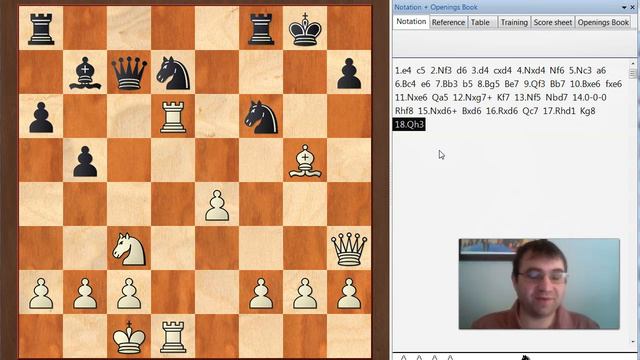Click the white pawn on c2
The image size is (640, 360).
(x=129, y=293)
